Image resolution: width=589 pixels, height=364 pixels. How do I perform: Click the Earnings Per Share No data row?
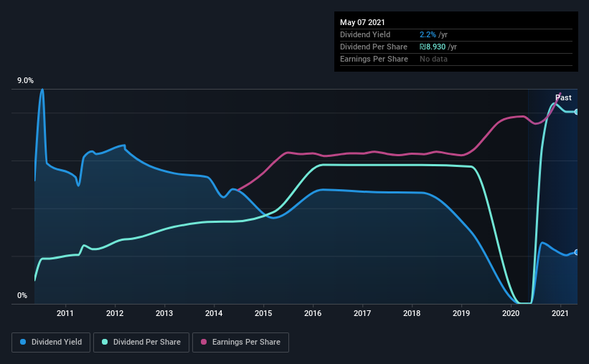[x=456, y=59]
